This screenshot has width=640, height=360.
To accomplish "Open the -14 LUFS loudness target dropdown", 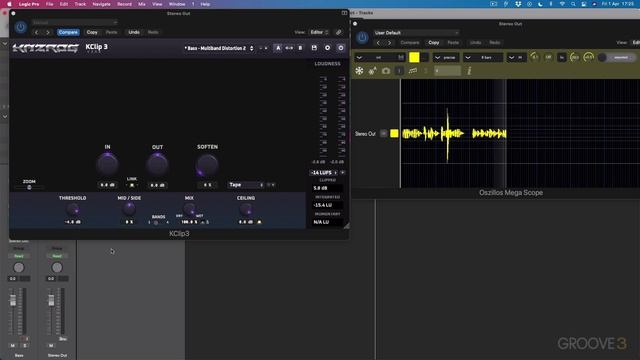I will point(325,173).
